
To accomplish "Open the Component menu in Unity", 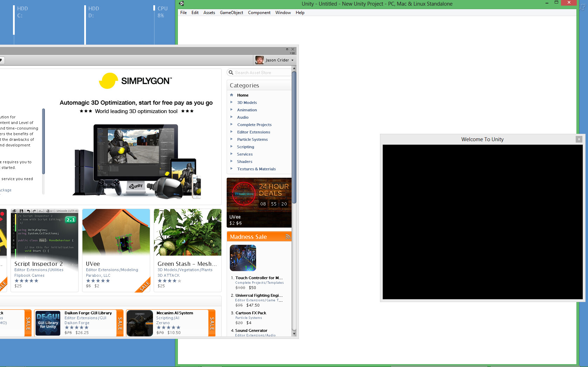I will point(259,12).
